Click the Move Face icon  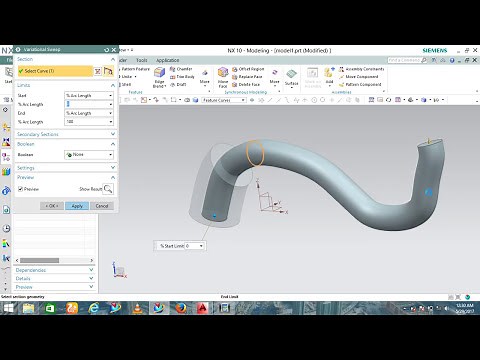pos(223,73)
